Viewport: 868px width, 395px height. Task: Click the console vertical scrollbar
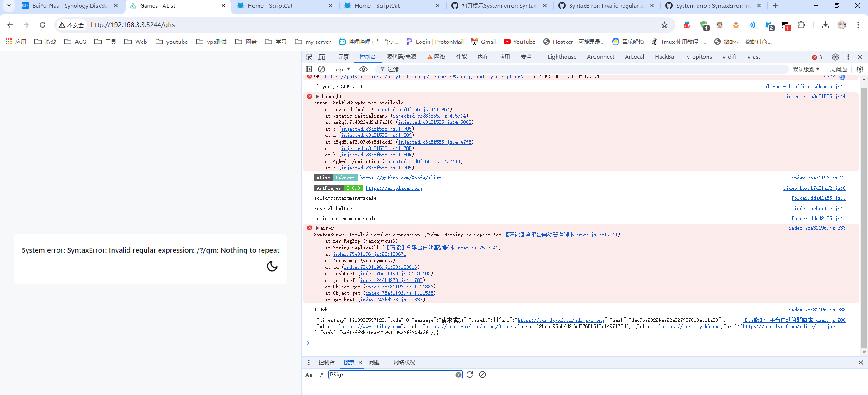coord(864,217)
